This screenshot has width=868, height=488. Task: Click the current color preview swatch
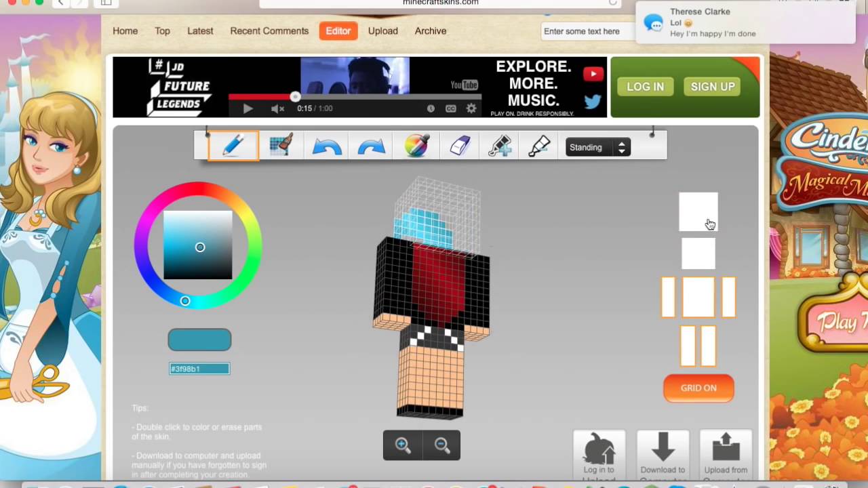click(199, 340)
